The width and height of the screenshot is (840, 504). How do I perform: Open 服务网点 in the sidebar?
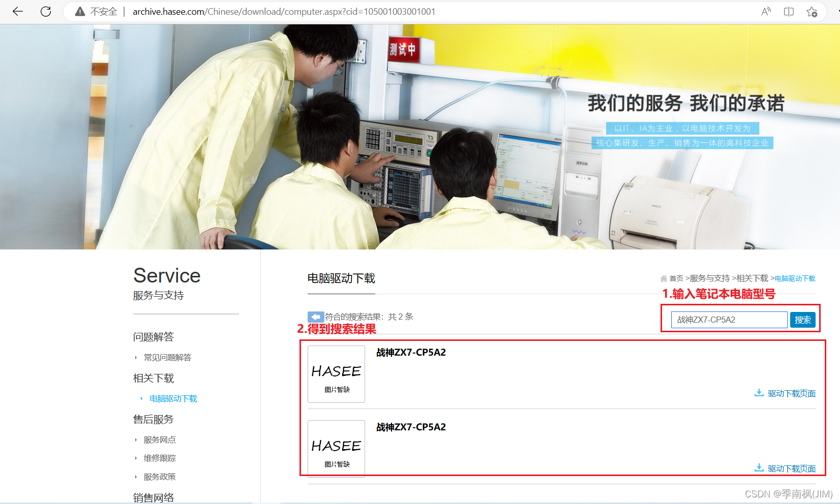(x=160, y=440)
